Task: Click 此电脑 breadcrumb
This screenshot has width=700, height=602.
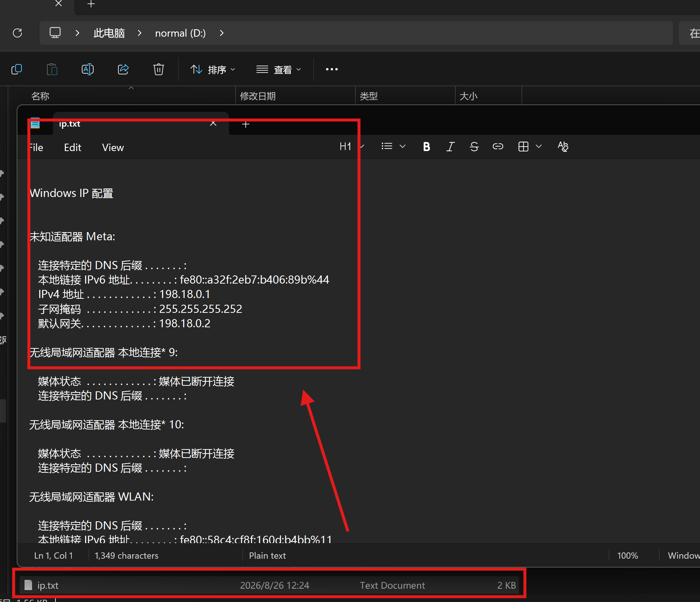Action: coord(109,33)
